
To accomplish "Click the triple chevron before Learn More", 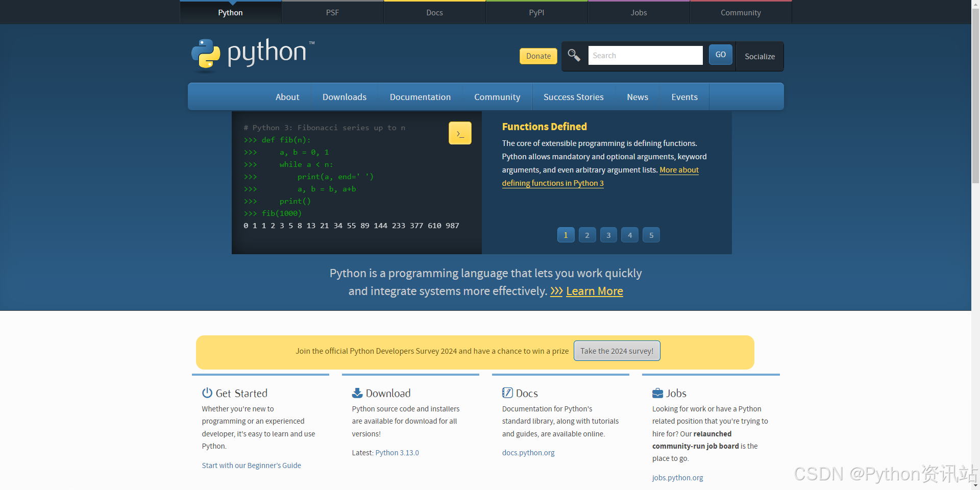I will (x=556, y=291).
